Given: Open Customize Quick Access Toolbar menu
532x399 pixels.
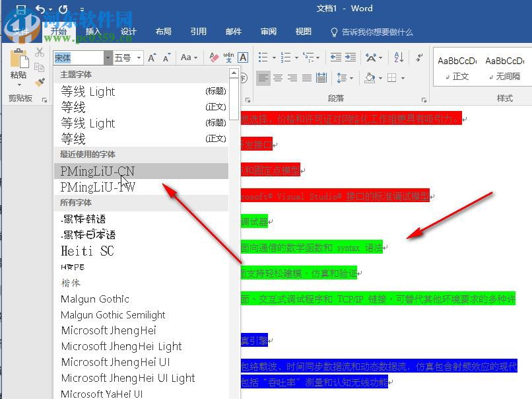Looking at the screenshot, I should pyautogui.click(x=82, y=9).
